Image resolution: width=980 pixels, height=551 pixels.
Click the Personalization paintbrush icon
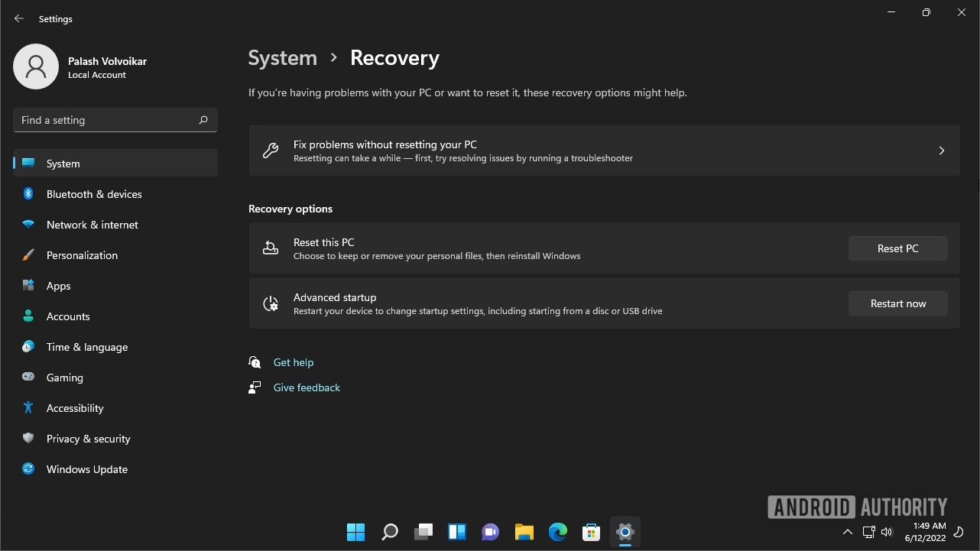click(x=28, y=255)
